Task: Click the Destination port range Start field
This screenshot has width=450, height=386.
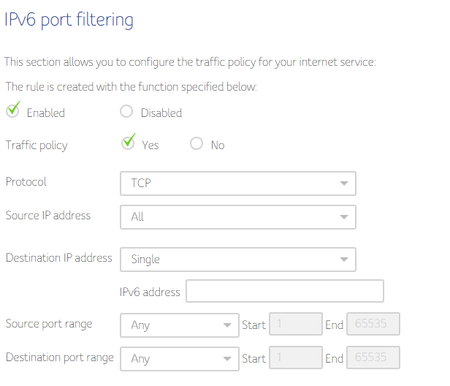Action: pyautogui.click(x=296, y=357)
